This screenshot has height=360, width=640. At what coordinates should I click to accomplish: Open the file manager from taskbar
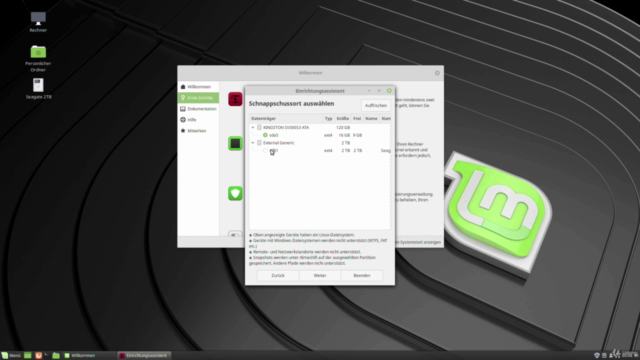(56, 356)
